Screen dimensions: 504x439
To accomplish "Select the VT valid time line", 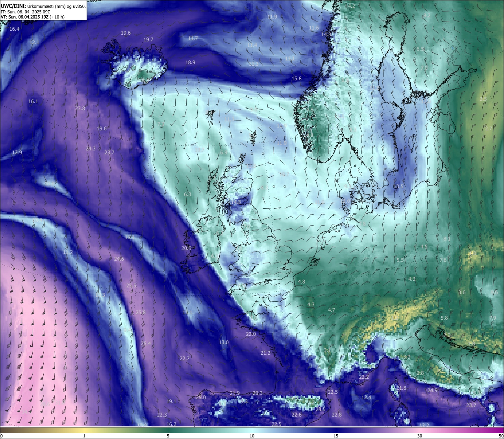I will [33, 17].
